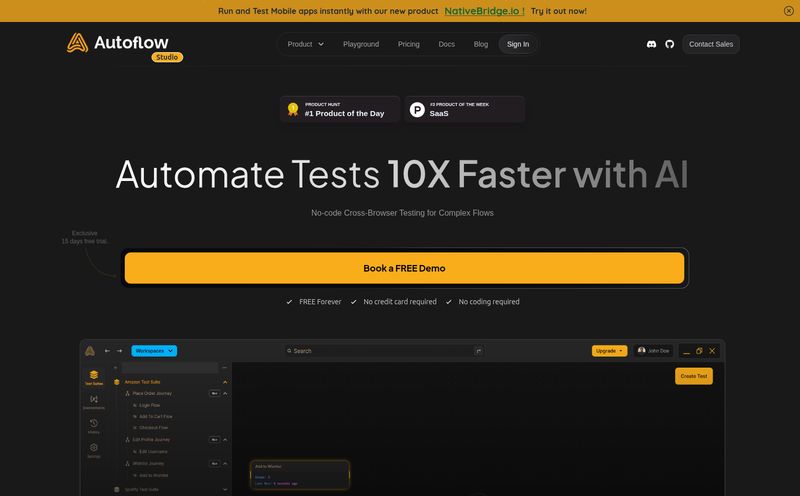Open the Pricing page
The width and height of the screenshot is (800, 496).
[409, 44]
